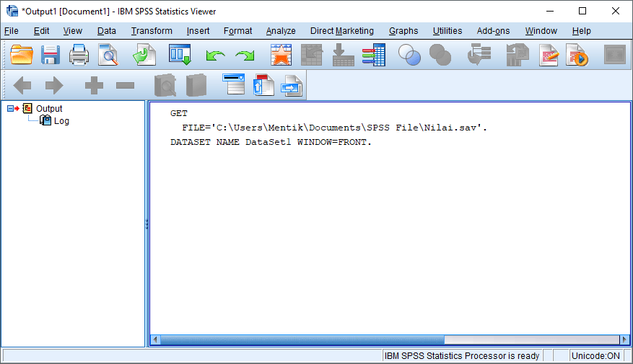This screenshot has width=633, height=364.
Task: Click the dark gray overlapping circles icon
Action: click(440, 55)
